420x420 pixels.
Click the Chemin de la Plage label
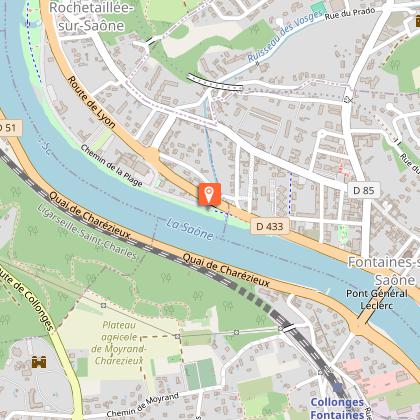(111, 165)
